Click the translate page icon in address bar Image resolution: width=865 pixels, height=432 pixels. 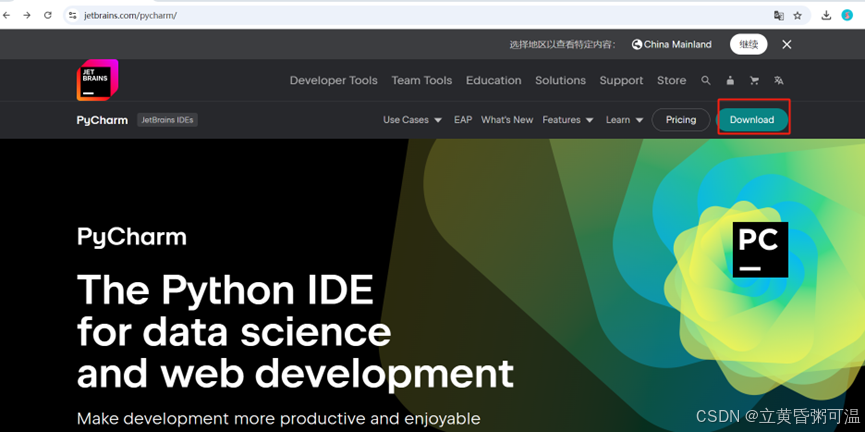point(779,15)
